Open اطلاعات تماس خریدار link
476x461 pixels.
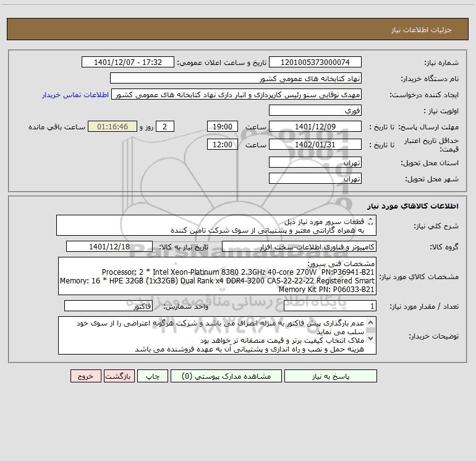click(75, 95)
